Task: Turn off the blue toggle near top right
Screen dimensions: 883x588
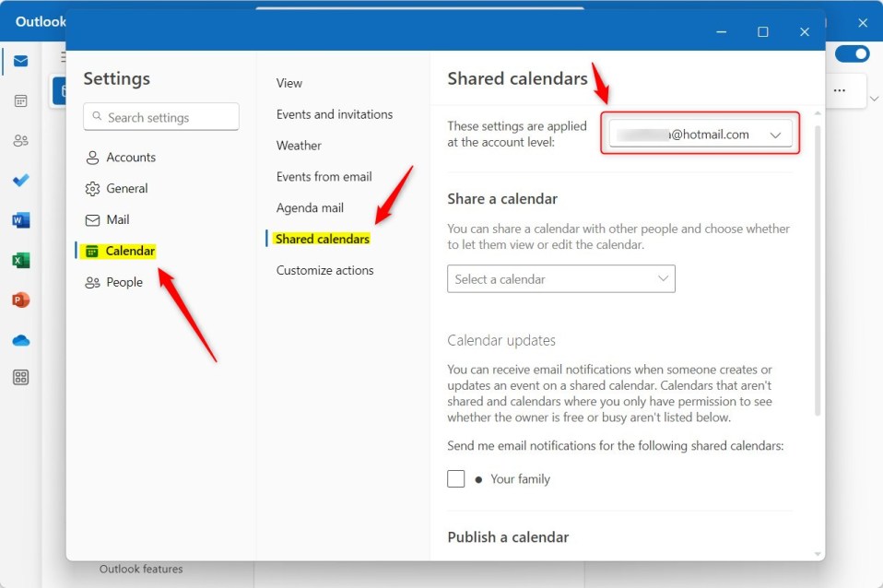Action: [853, 53]
